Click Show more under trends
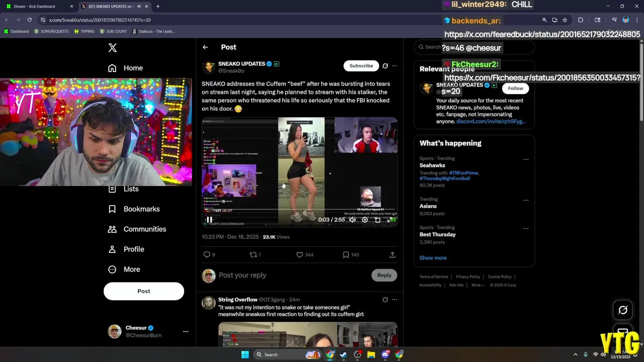This screenshot has height=362, width=644. (x=433, y=258)
